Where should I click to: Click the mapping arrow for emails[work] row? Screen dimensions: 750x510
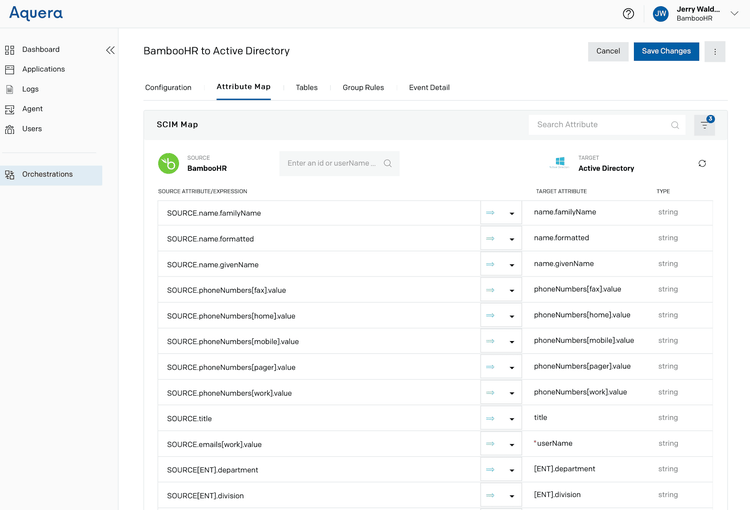click(490, 444)
